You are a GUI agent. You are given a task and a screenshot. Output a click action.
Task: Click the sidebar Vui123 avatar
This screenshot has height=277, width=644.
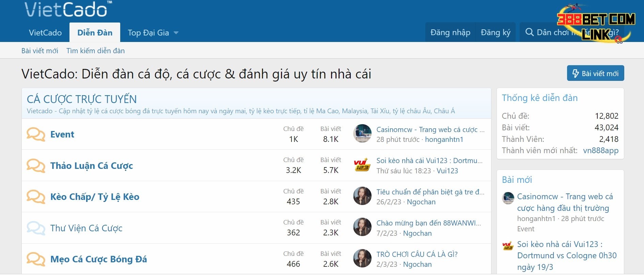(x=508, y=246)
